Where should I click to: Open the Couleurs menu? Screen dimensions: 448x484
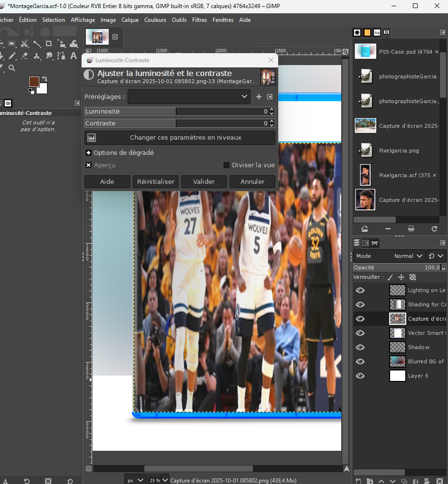155,20
